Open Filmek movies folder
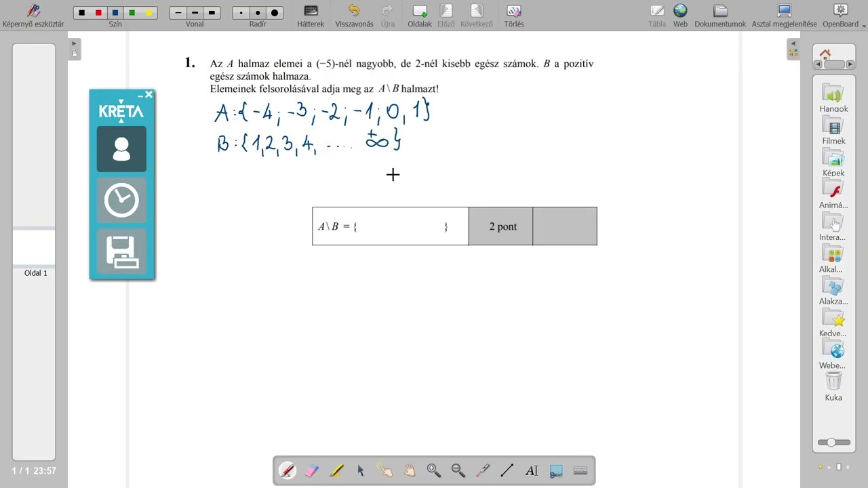Viewport: 868px width, 488px height. (x=833, y=129)
